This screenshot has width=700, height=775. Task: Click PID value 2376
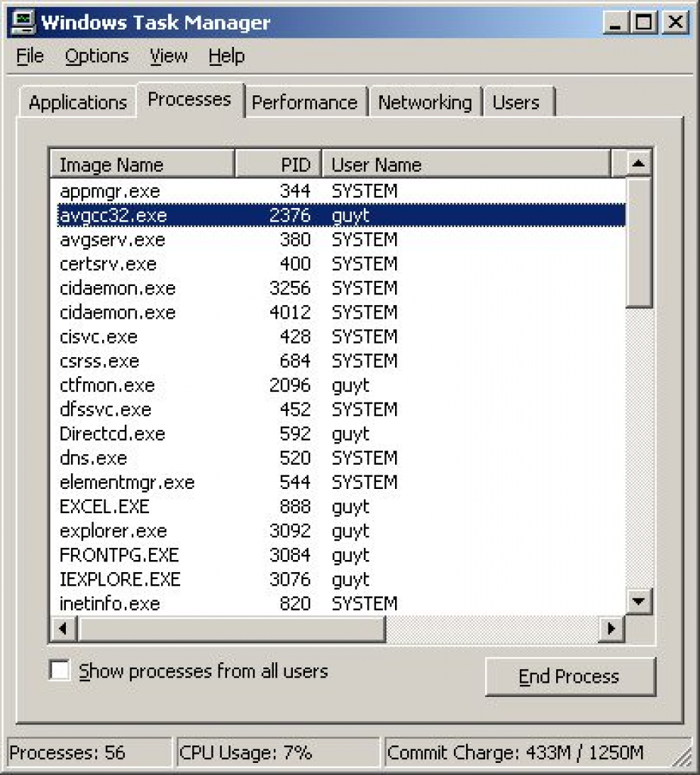point(290,216)
